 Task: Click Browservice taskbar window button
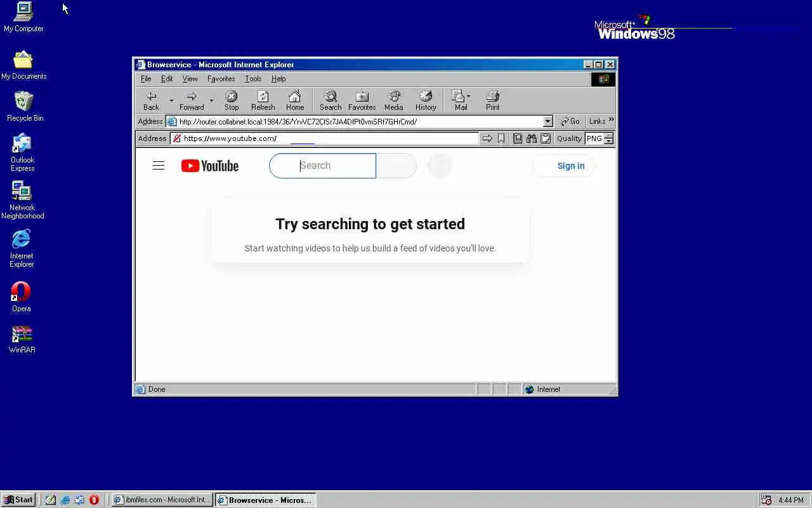(265, 500)
